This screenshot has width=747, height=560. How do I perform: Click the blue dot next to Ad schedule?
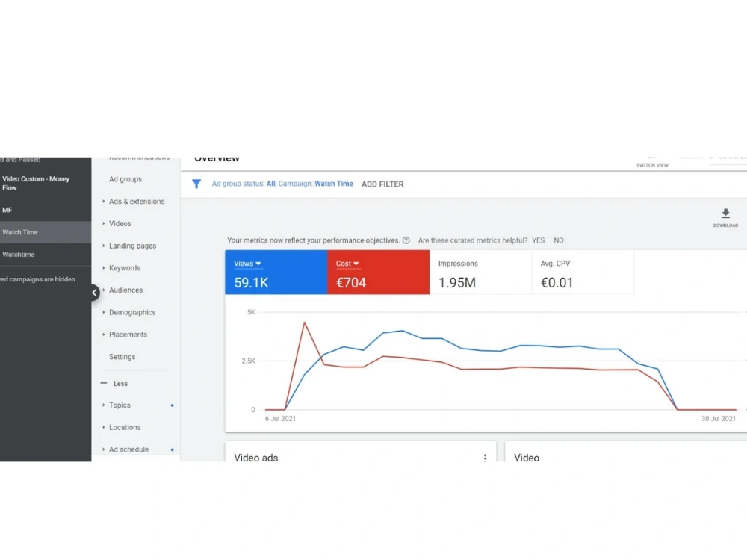(x=172, y=449)
